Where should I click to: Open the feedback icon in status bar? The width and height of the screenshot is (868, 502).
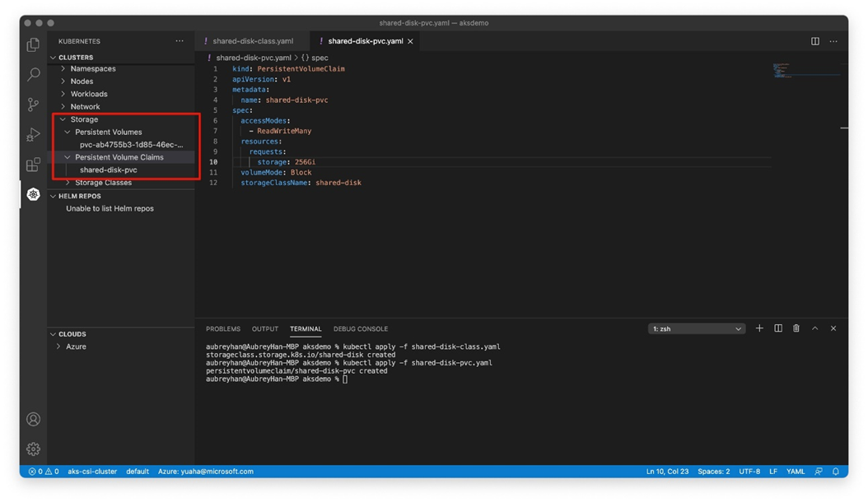pos(819,472)
